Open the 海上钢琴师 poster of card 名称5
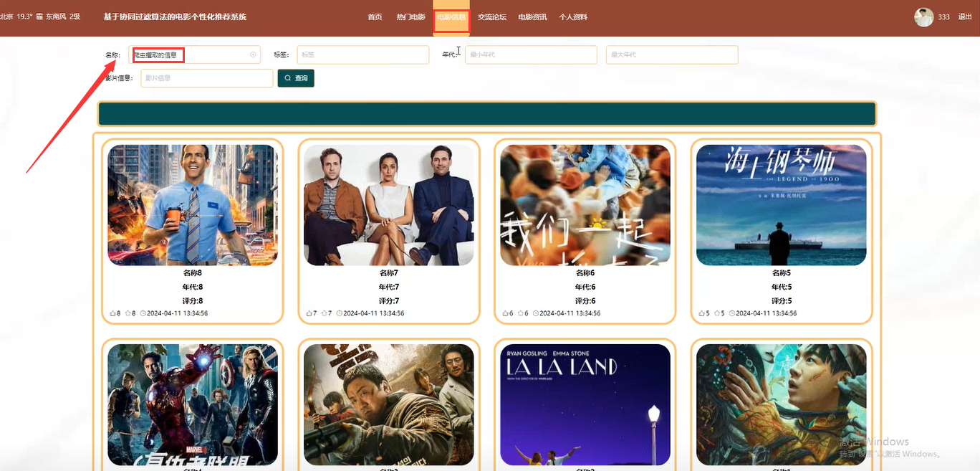This screenshot has height=471, width=980. tap(782, 205)
